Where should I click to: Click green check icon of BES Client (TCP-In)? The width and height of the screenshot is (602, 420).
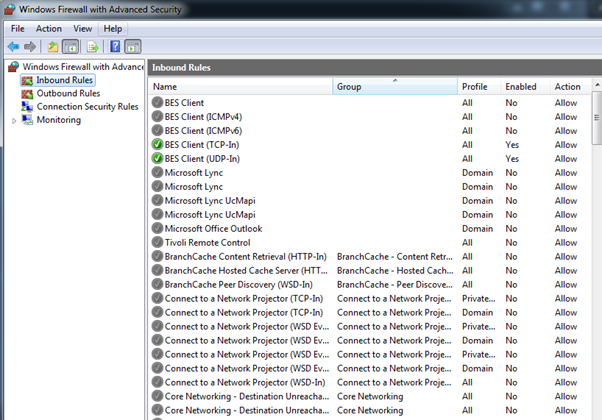coord(157,144)
